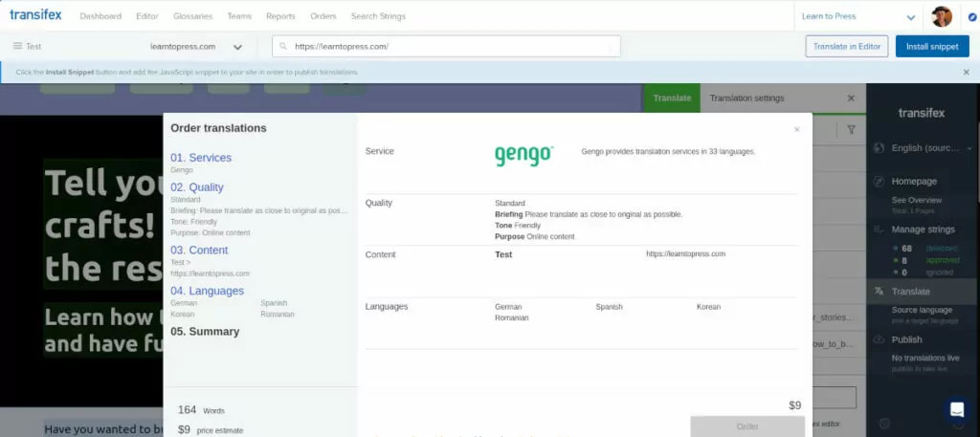Click the German language in summary
This screenshot has height=437, width=980.
(508, 307)
